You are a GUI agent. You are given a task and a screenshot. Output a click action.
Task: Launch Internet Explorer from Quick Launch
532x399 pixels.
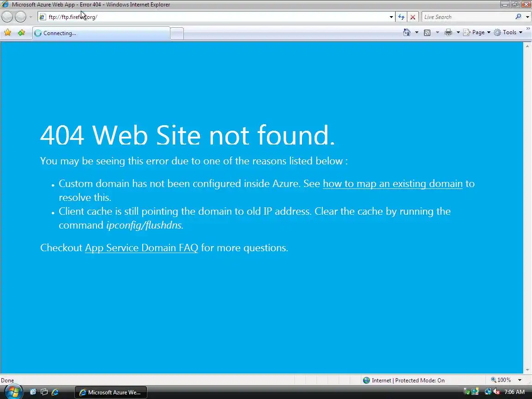point(55,392)
